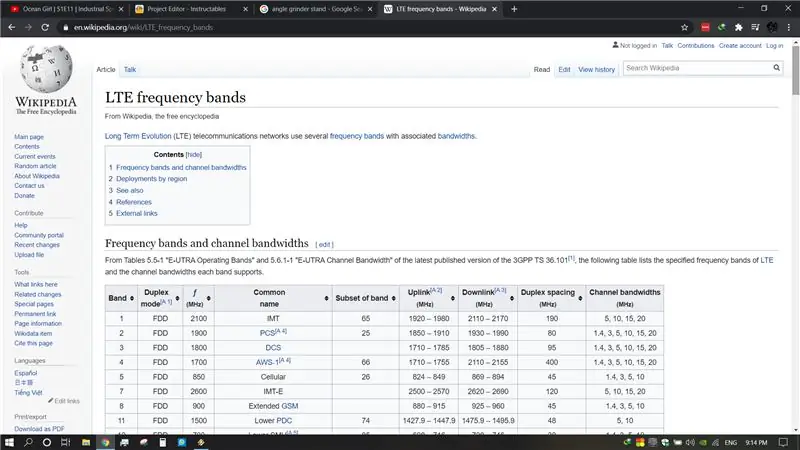Click the NVIDIA tray icon
800x450 pixels.
pos(703,442)
